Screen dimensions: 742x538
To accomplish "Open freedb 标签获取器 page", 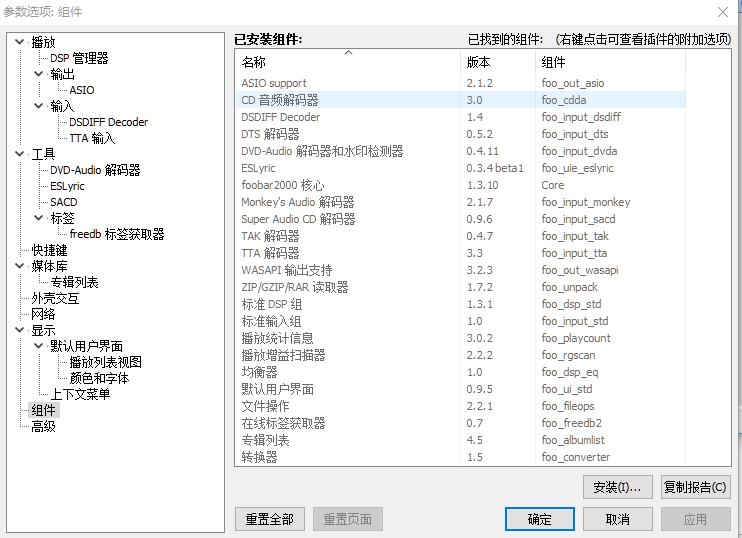I will (x=116, y=234).
